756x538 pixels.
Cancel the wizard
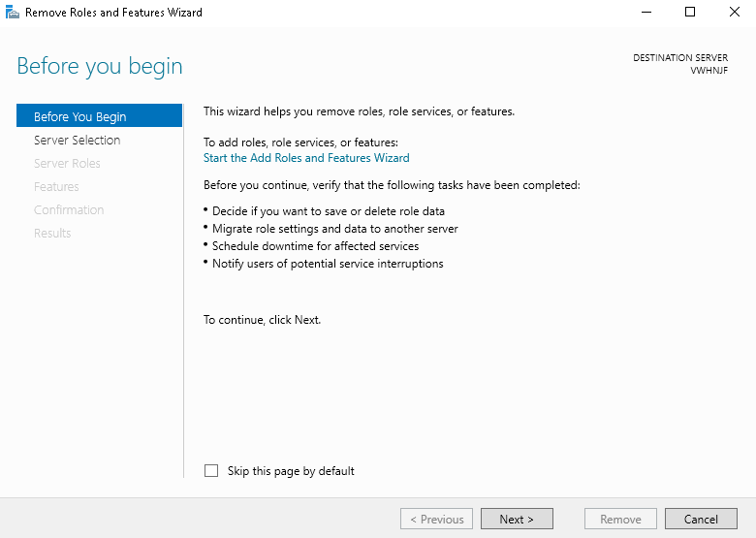701,519
